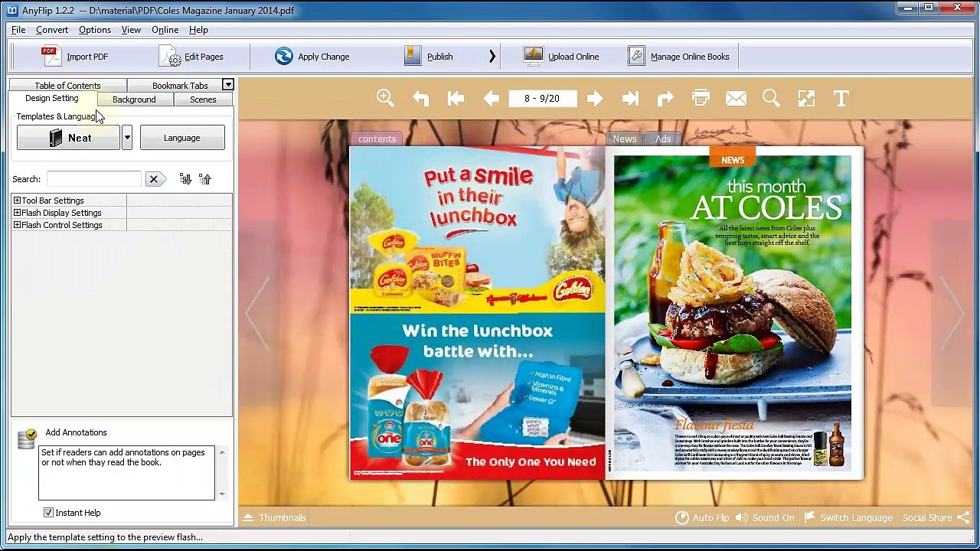Viewport: 980px width, 551px height.
Task: Switch to Design Setting tab
Action: point(52,99)
